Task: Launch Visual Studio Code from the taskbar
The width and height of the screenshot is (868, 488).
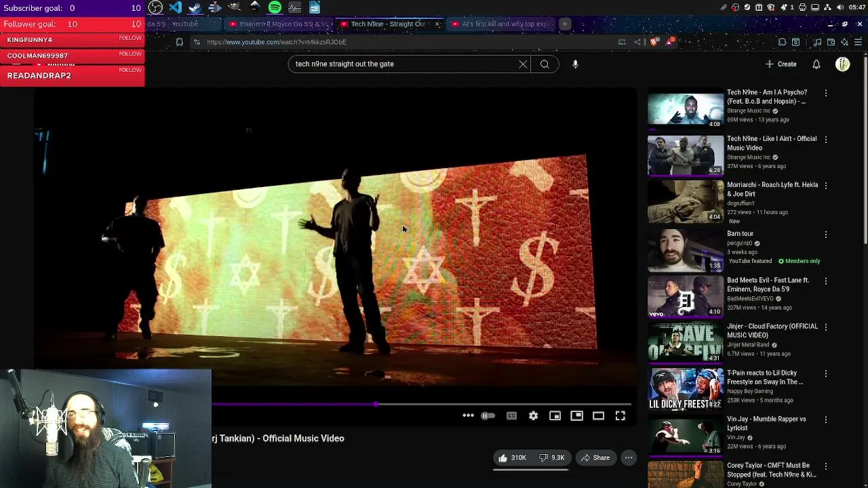Action: click(176, 7)
